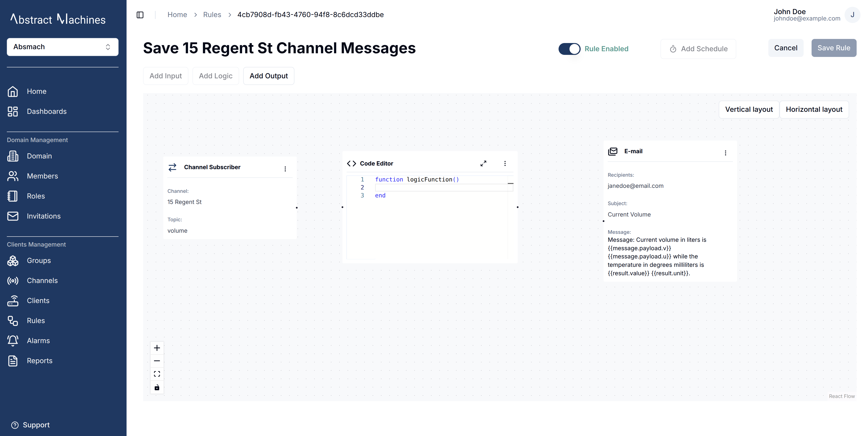
Task: Click the Invitations envelope icon
Action: (13, 216)
